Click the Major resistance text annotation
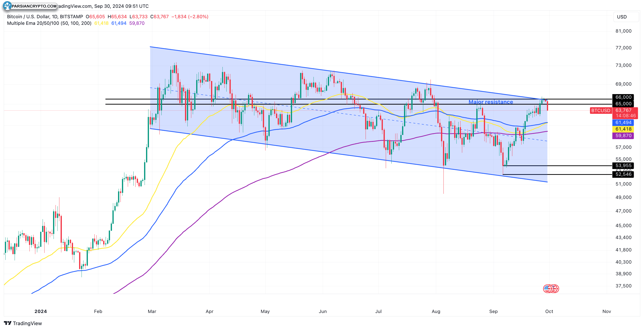644x330 pixels. [490, 102]
